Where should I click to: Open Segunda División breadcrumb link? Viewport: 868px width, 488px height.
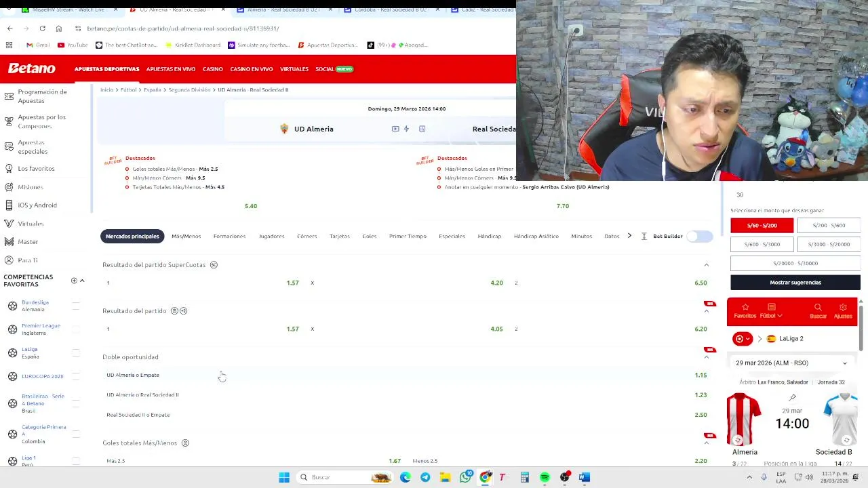click(x=189, y=89)
